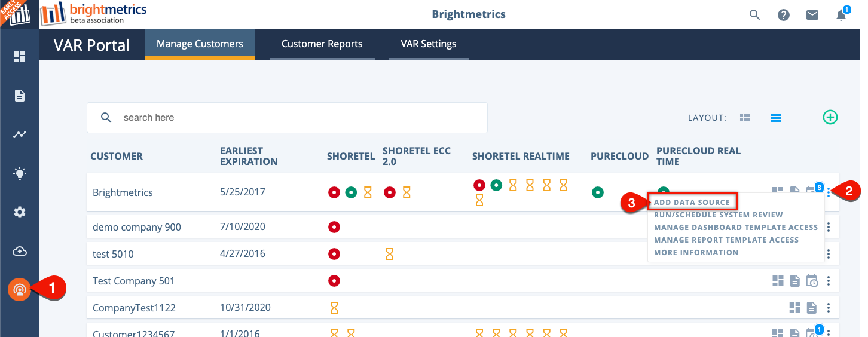Viewport: 868px width, 337px height.
Task: Click the customer search field
Action: coord(287,118)
